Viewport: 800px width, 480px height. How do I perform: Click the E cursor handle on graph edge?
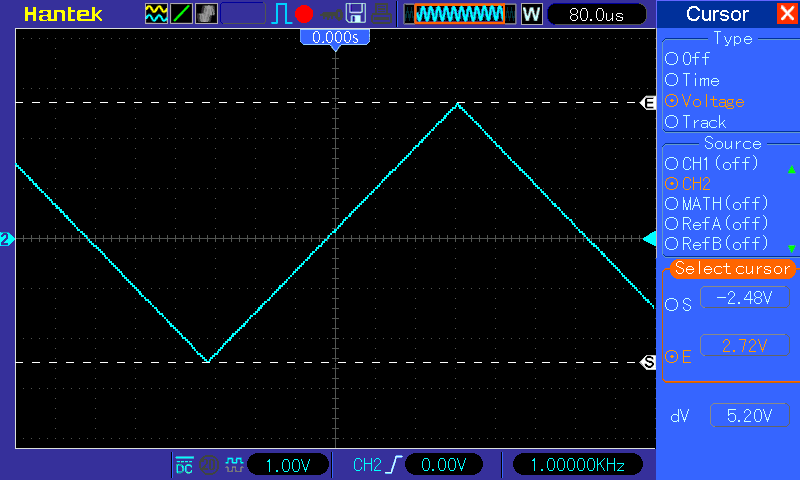648,103
